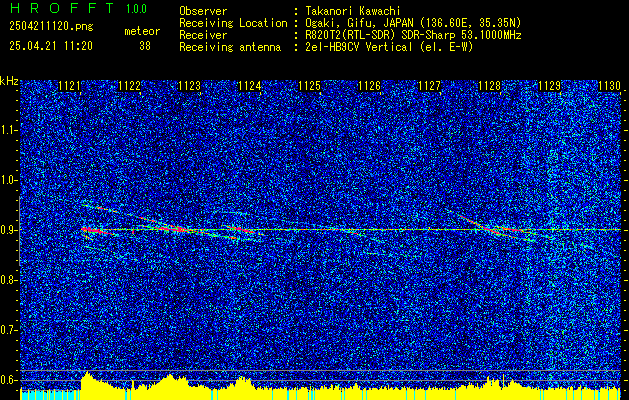This screenshot has height=400, width=629.
Task: Click the Receiver field label
Action: (x=203, y=35)
